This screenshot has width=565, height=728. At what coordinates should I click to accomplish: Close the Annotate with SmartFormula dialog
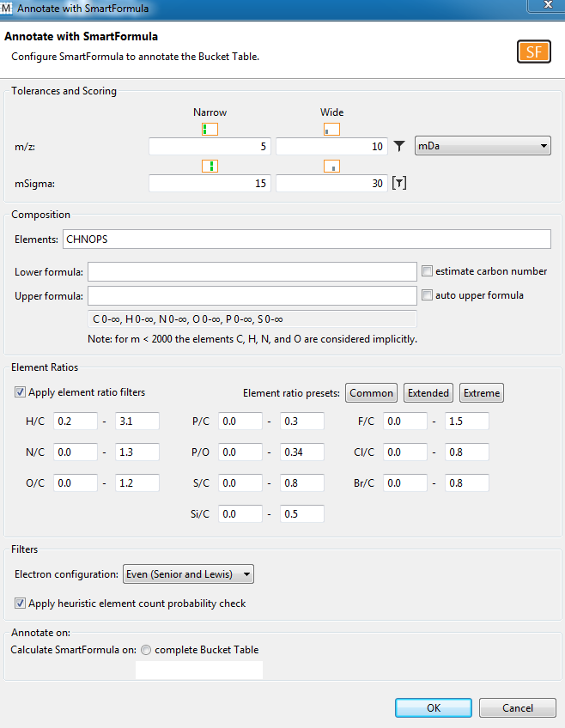click(548, 5)
